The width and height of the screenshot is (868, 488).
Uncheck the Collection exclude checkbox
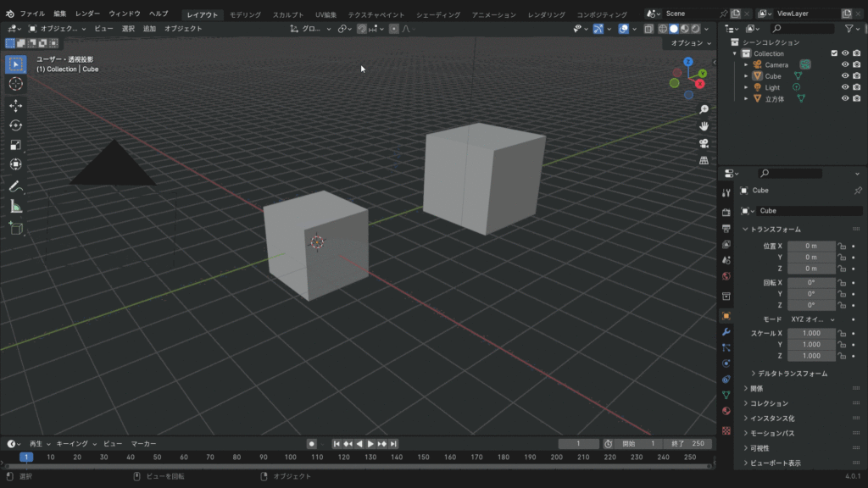(834, 53)
